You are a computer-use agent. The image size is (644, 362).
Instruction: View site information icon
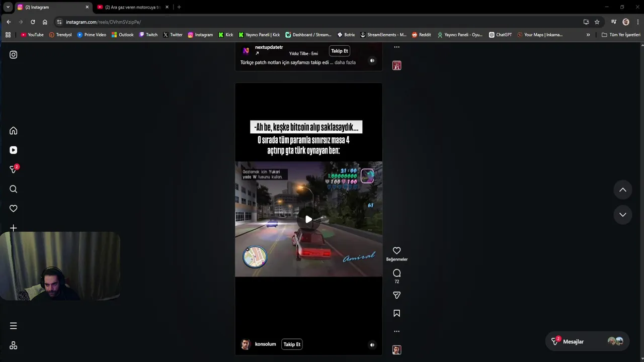pyautogui.click(x=59, y=22)
